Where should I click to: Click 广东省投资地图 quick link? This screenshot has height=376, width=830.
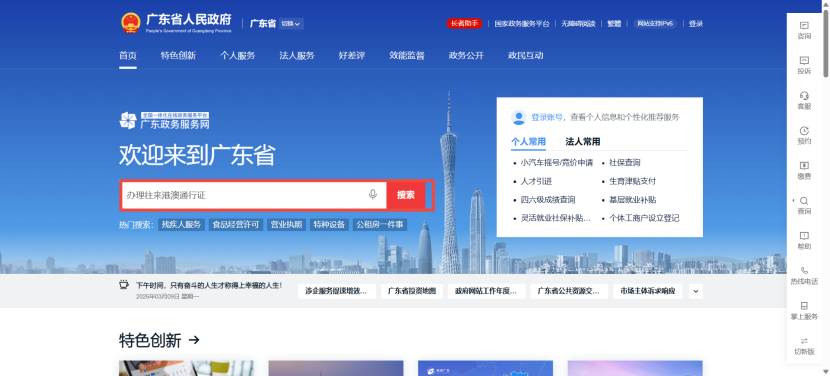point(412,291)
